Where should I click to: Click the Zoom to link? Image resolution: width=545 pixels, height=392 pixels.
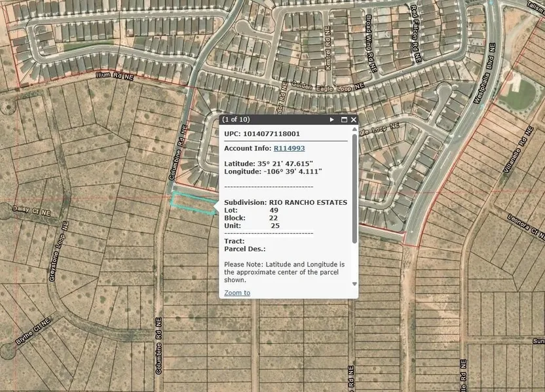[x=237, y=293]
